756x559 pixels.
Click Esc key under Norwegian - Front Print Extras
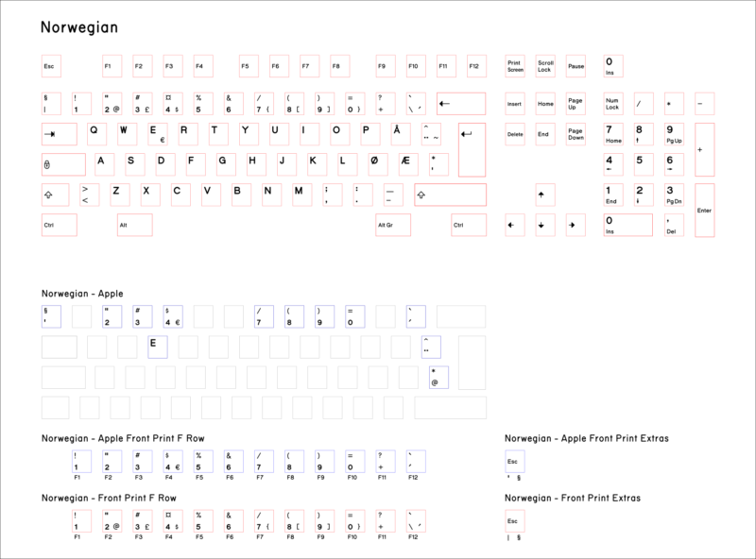(x=515, y=521)
